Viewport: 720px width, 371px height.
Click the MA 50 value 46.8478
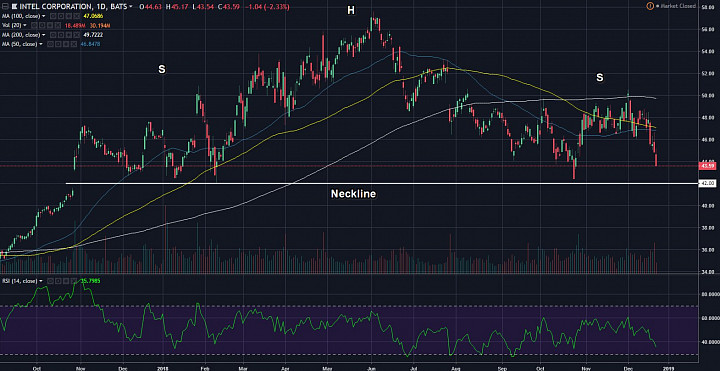[x=90, y=44]
